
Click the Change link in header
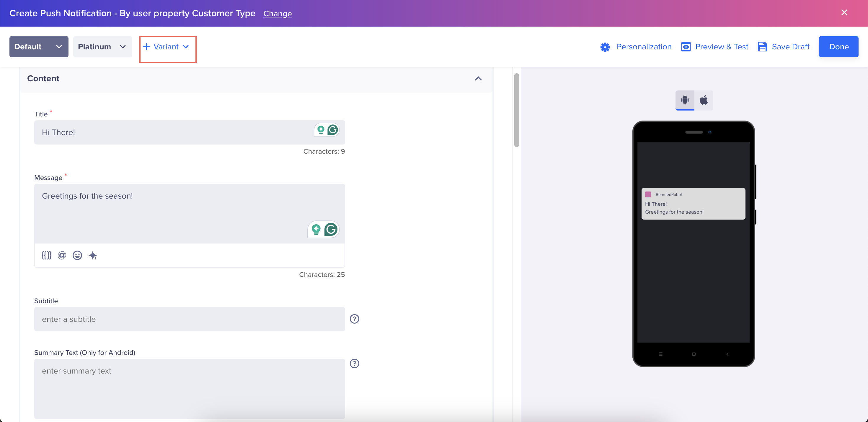(x=277, y=14)
